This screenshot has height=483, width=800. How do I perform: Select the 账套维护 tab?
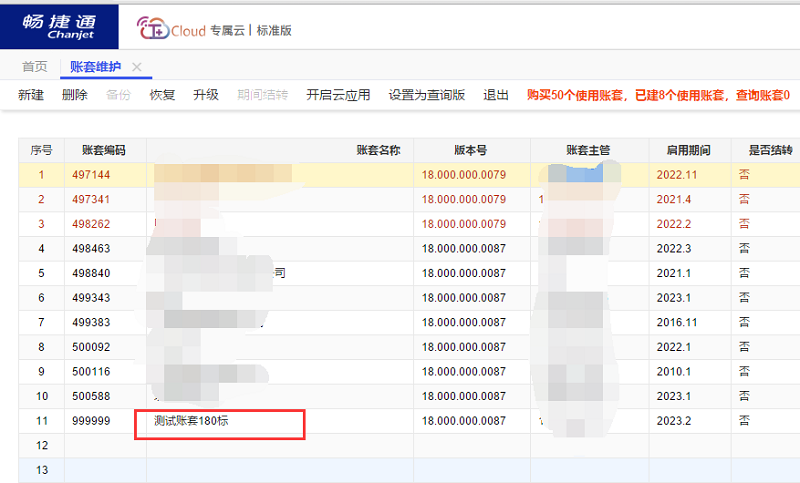click(x=95, y=67)
